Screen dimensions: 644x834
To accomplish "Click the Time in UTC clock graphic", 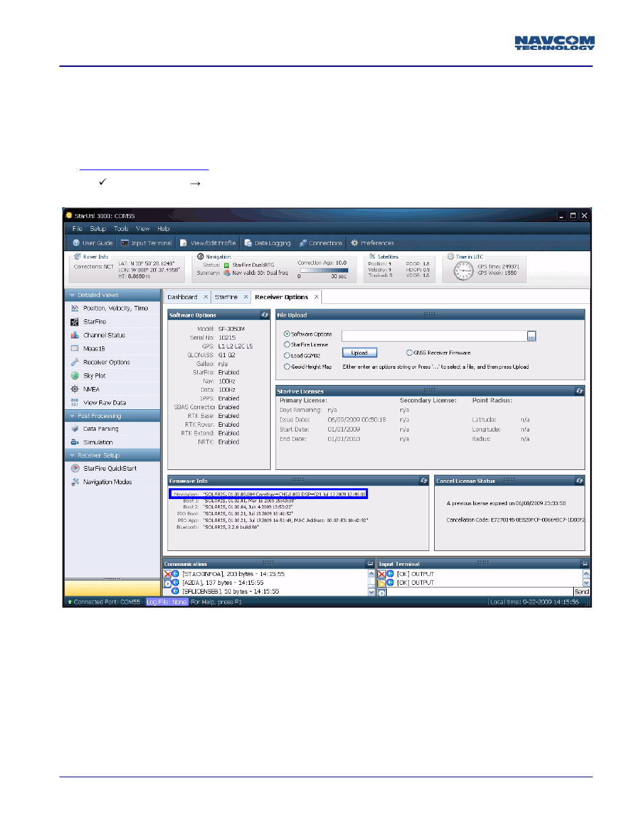I will pos(464,271).
